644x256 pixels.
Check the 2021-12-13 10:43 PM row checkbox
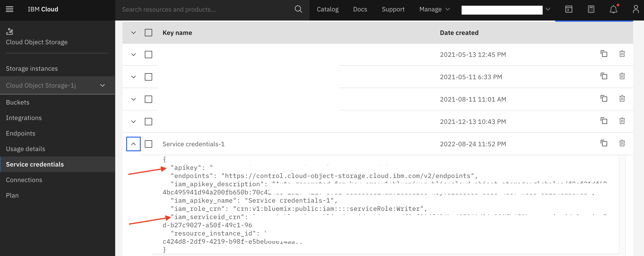(x=148, y=122)
